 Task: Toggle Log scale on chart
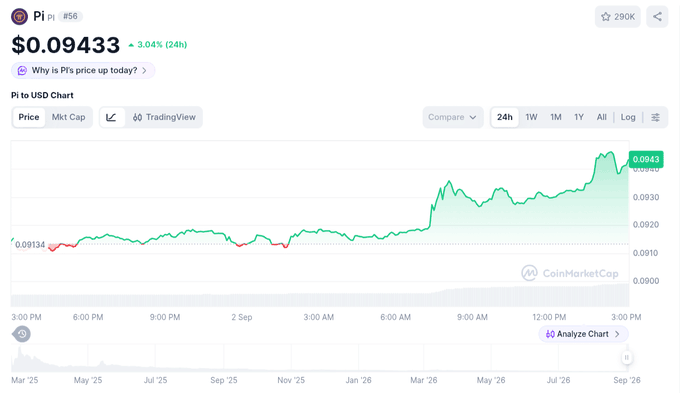(628, 117)
